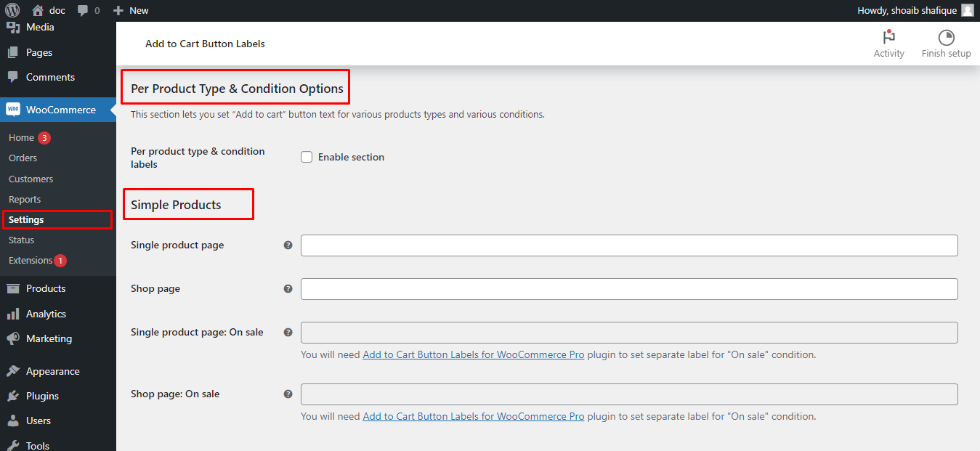This screenshot has height=451, width=980.
Task: Open WooCommerce Reports submenu
Action: click(25, 199)
